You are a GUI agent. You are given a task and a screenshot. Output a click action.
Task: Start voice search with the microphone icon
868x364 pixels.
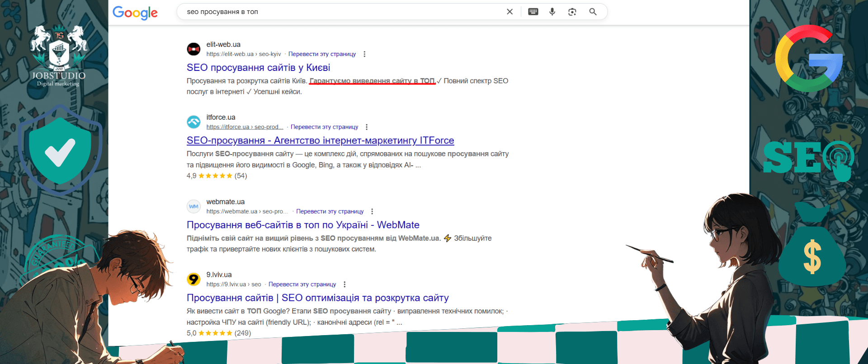tap(552, 12)
